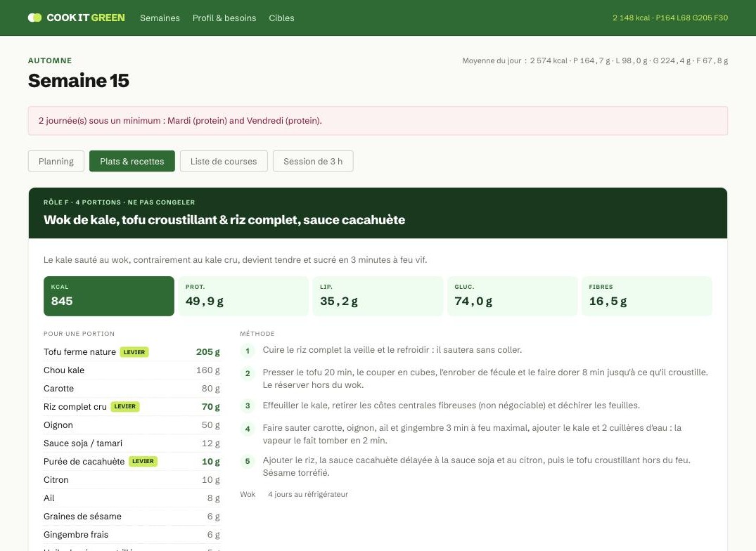Click the 205 g tofu quantity

(207, 352)
